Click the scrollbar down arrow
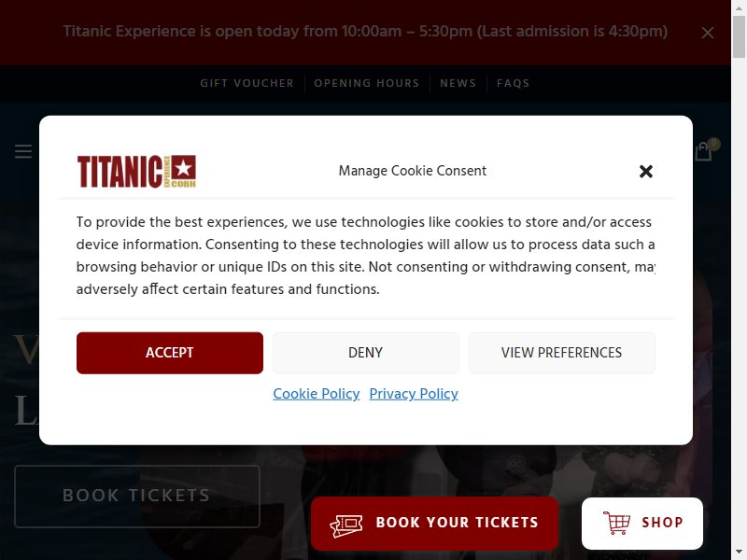This screenshot has width=747, height=560. 739,554
